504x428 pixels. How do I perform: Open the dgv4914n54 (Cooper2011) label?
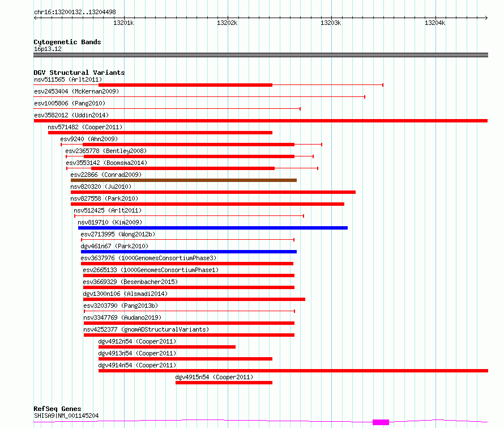pos(137,365)
